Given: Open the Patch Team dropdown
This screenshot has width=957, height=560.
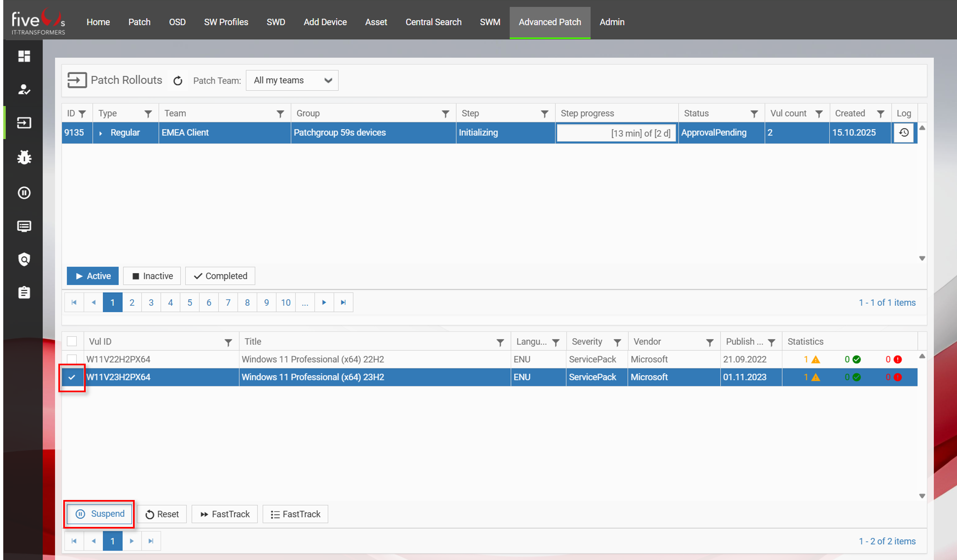Looking at the screenshot, I should click(292, 80).
